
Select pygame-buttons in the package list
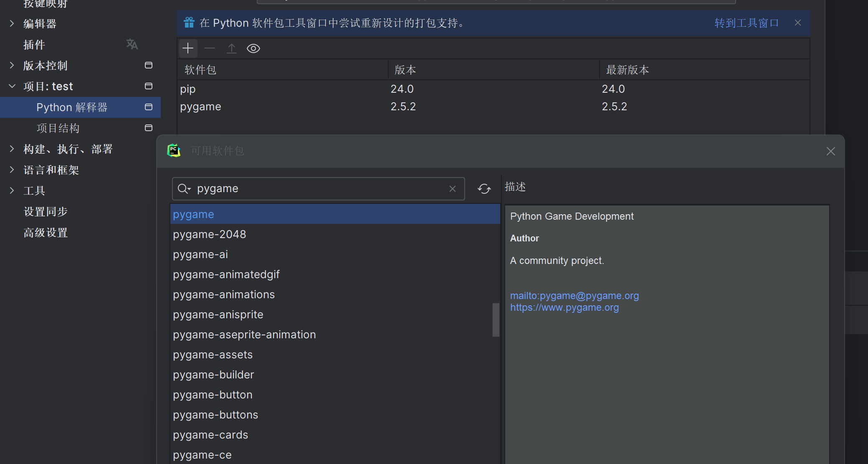[332, 415]
